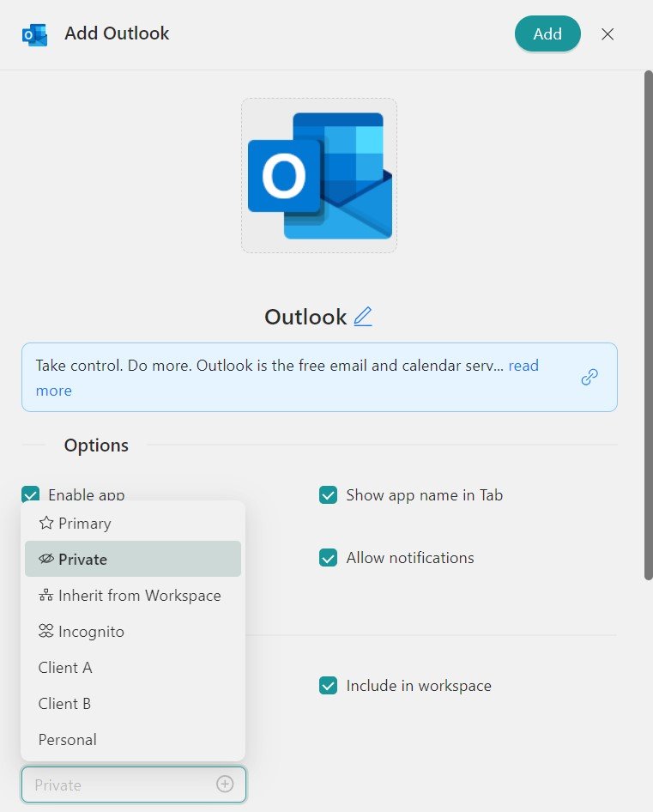Screen dimensions: 653x812
Task: Choose the Primary option from the list
Action: (x=133, y=523)
